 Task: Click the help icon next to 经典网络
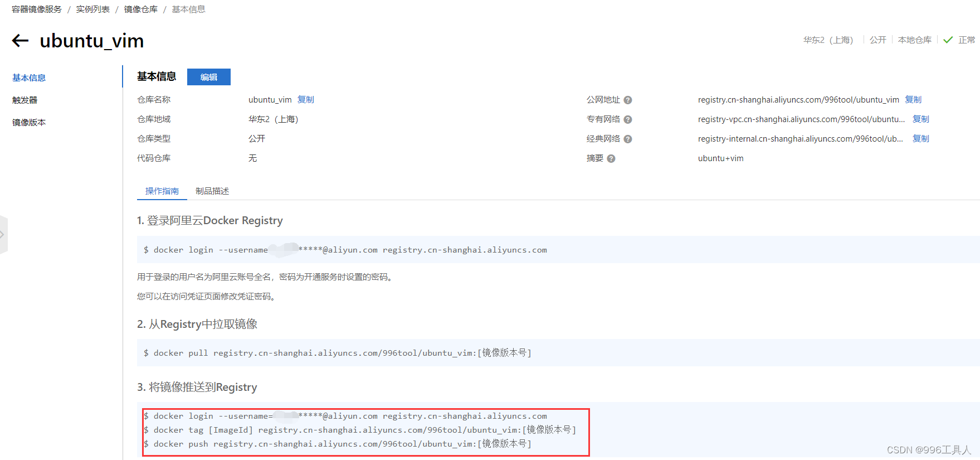coord(628,139)
